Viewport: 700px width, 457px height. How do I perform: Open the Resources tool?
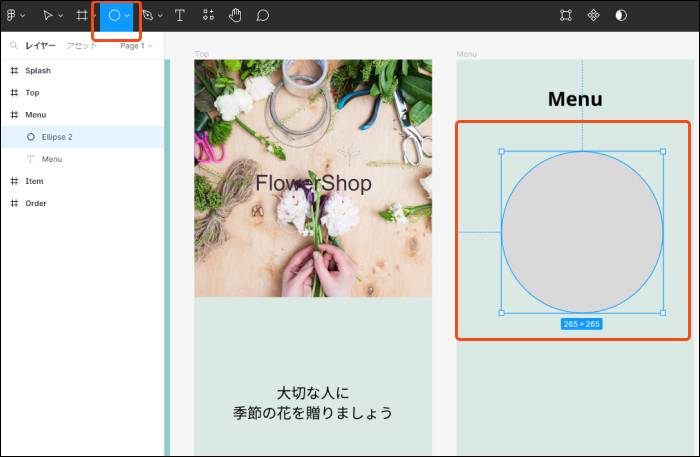pyautogui.click(x=208, y=16)
